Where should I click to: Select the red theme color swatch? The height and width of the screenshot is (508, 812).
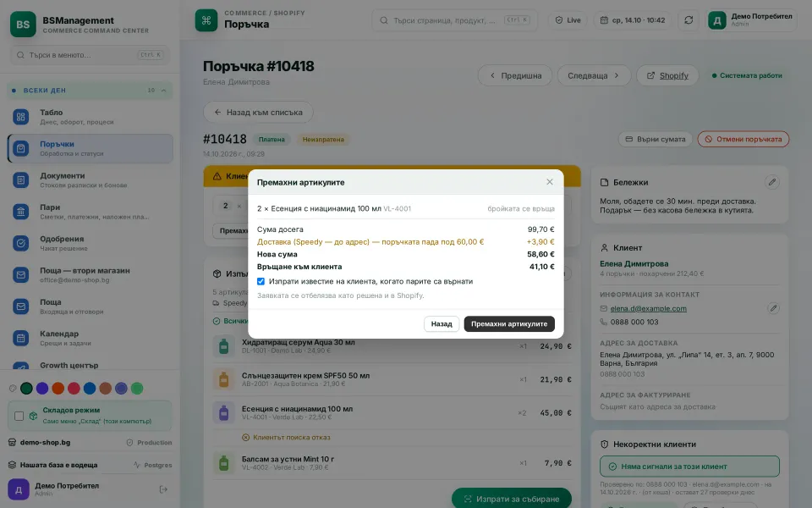(74, 389)
